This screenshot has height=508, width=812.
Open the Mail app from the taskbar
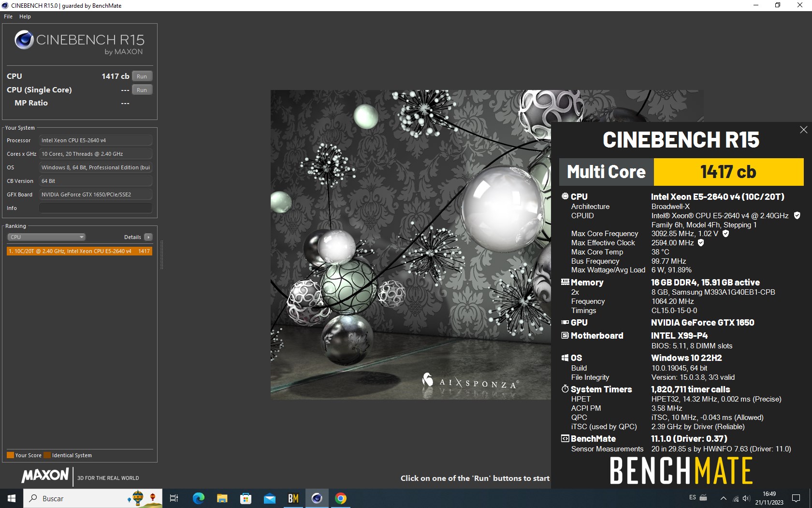click(x=269, y=498)
